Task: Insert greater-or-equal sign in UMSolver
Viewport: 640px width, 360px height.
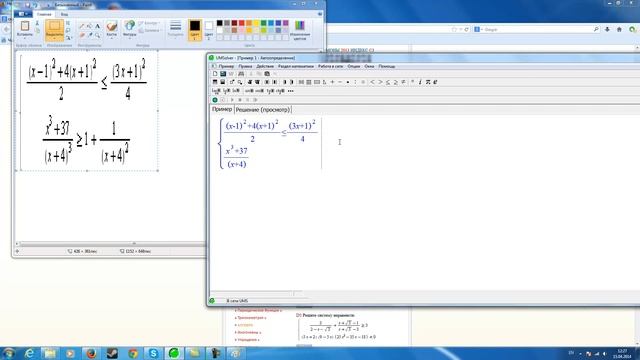Action: (x=396, y=82)
